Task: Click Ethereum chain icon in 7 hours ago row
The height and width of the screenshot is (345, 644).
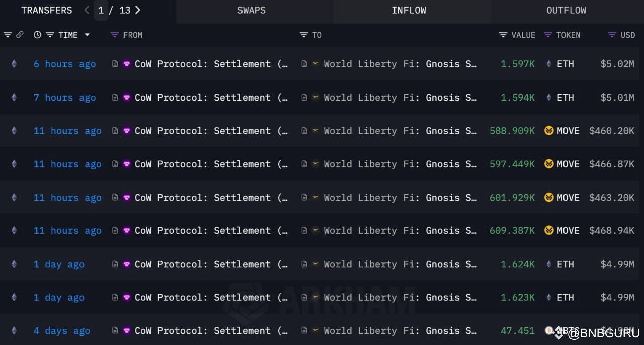Action: tap(14, 97)
